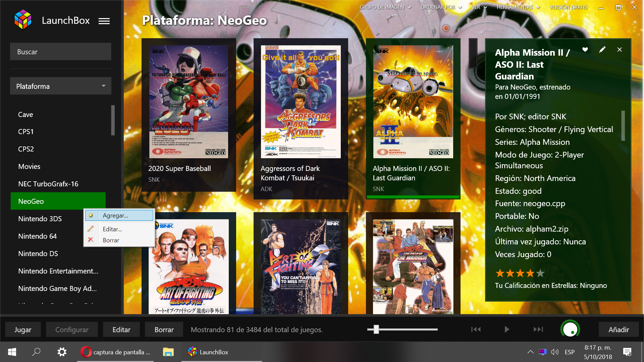Viewport: 644px width, 362px height.
Task: Click the bottom bar Editar button
Action: [121, 329]
